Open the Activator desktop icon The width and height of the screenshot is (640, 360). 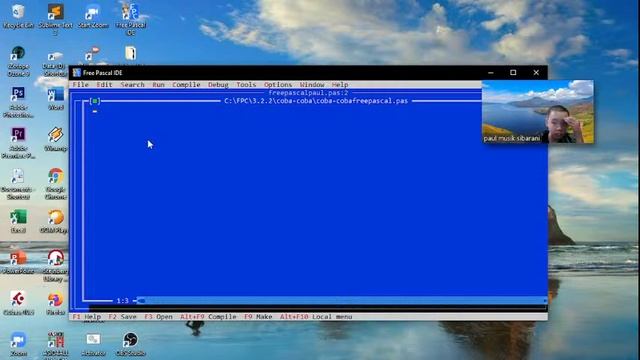click(x=93, y=344)
